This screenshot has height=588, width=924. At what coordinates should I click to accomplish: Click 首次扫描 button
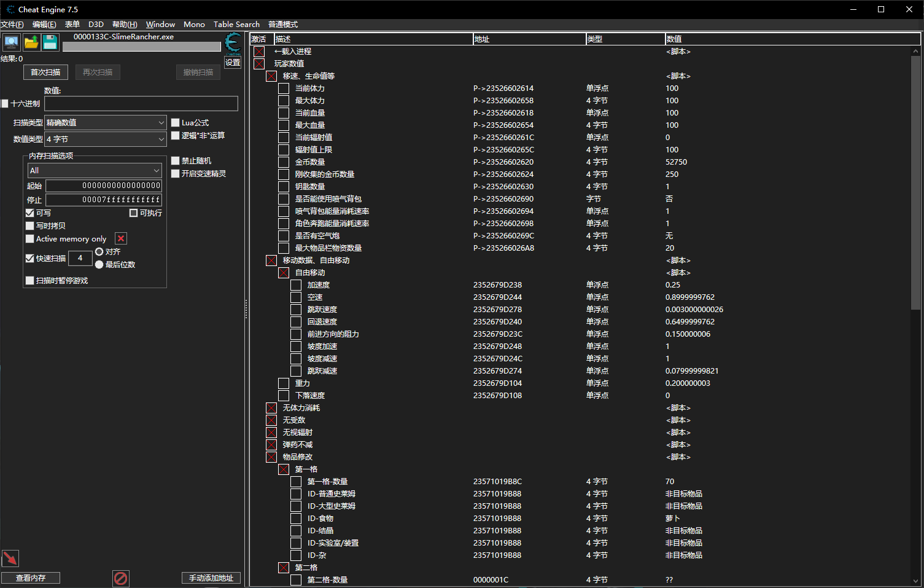click(x=45, y=73)
